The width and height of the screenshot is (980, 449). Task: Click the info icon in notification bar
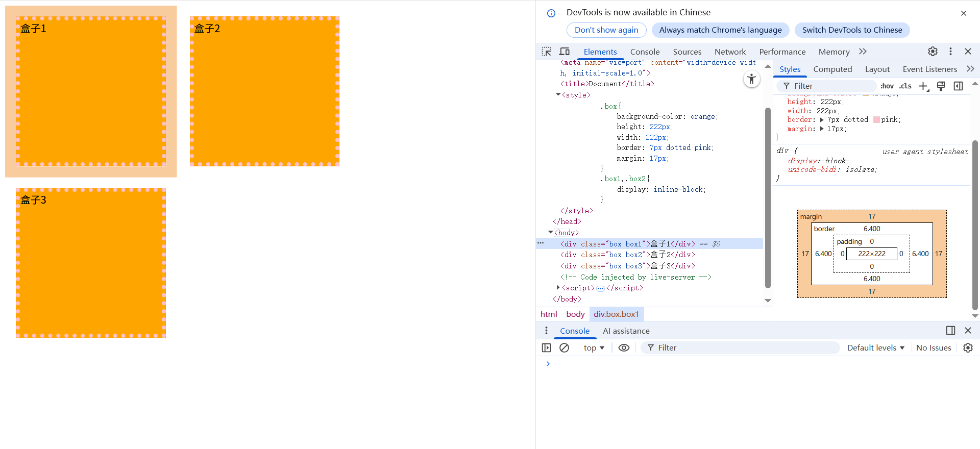click(551, 13)
